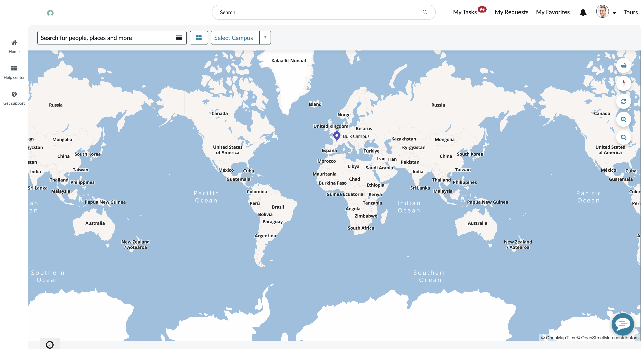Go to Home in sidebar
Viewport: 644px width, 349px height.
pos(14,47)
